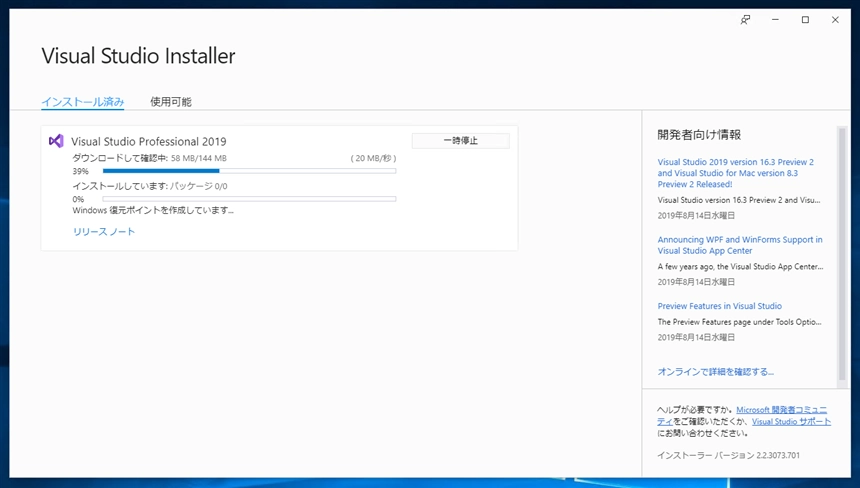The image size is (860, 488).
Task: Click "The Preview Features page under Tools" summary
Action: (x=739, y=322)
